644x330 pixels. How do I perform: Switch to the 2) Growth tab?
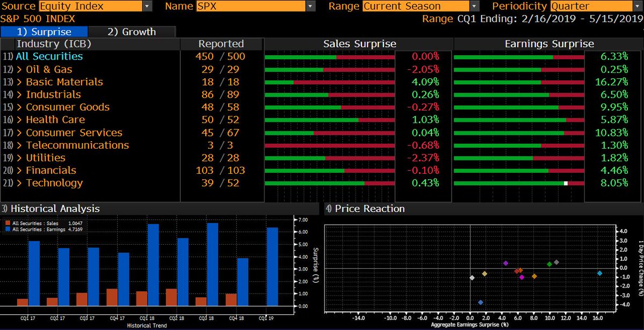(x=132, y=32)
